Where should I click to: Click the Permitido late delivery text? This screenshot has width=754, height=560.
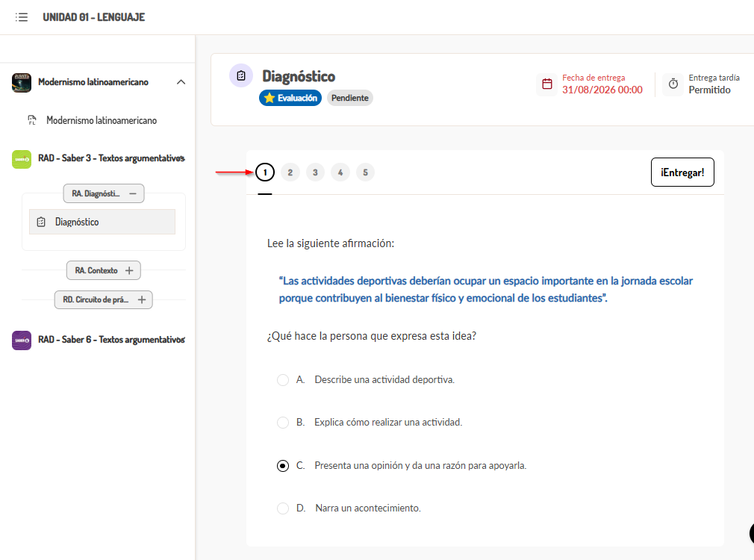[x=709, y=90]
